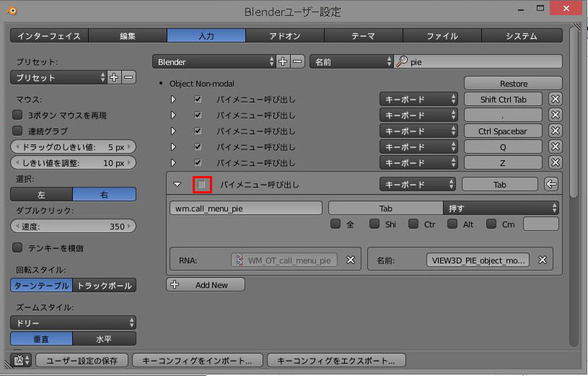Clear the RNA WM_OT_call_menu_pie field with X

[350, 260]
